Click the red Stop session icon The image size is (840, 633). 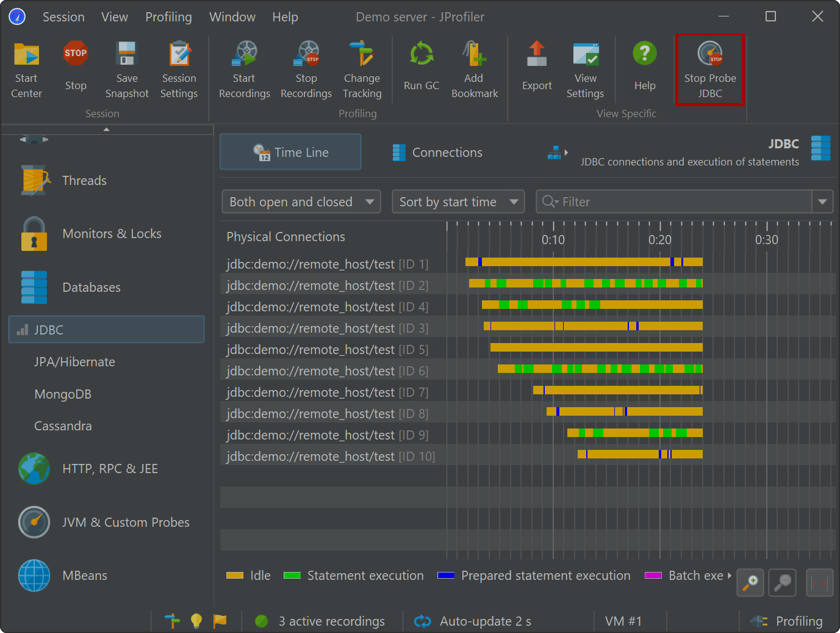click(x=76, y=54)
